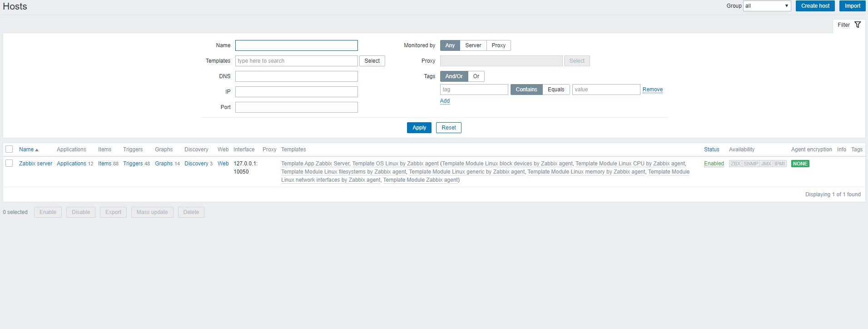The height and width of the screenshot is (329, 868).
Task: Check the Zabbix server row checkbox
Action: (9, 163)
